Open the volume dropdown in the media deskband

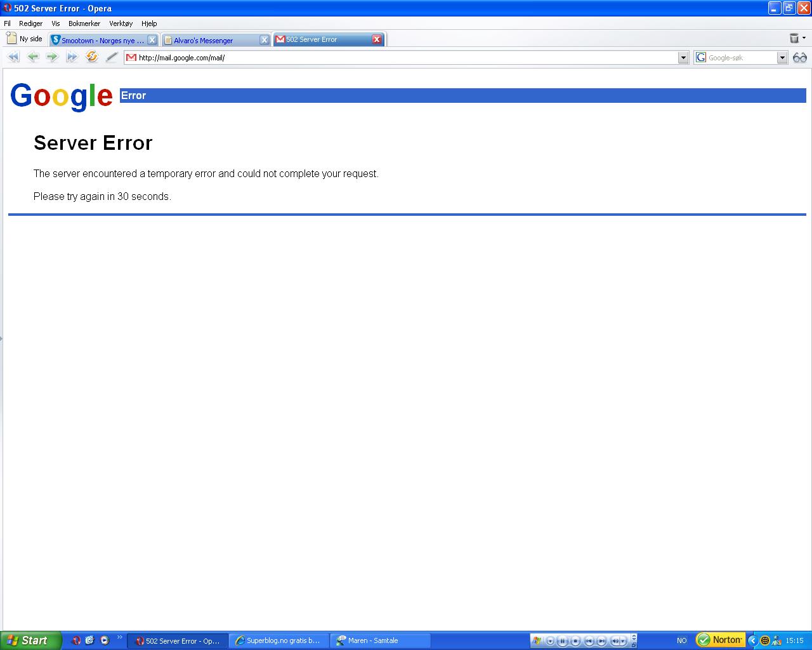(623, 640)
